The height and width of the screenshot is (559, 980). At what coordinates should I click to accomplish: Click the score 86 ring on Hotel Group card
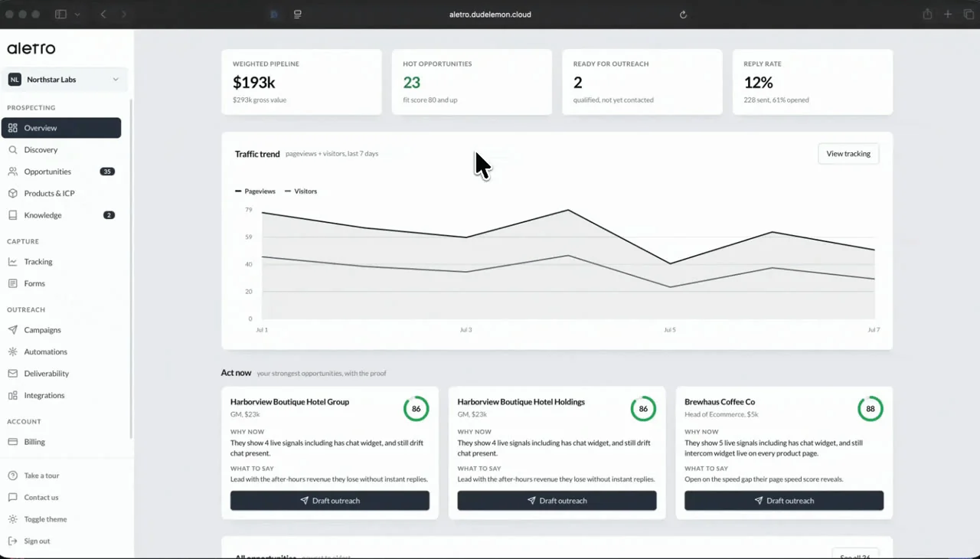[416, 409]
